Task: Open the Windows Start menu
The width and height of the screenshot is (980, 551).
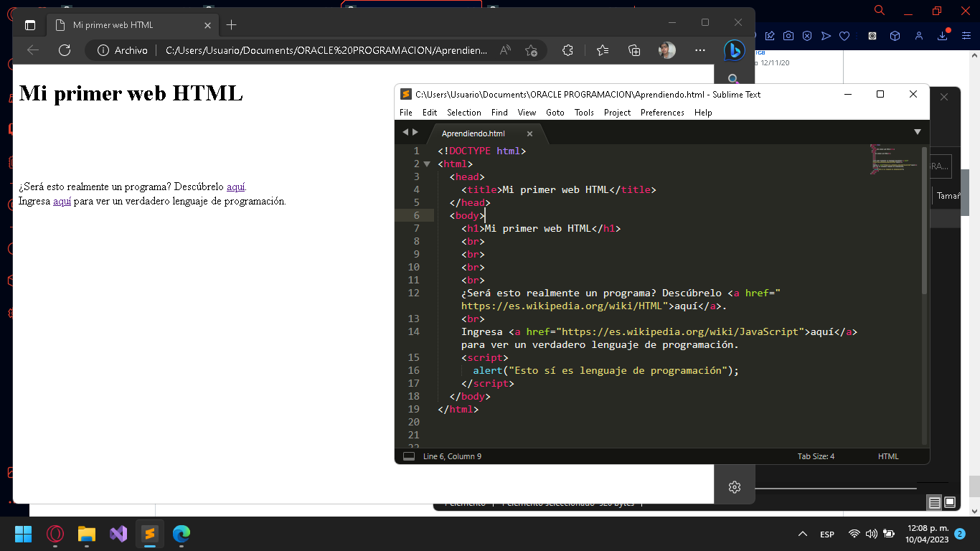Action: pos(24,534)
